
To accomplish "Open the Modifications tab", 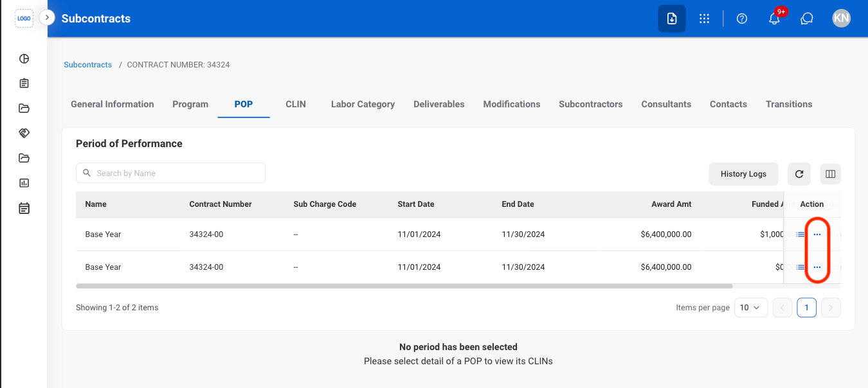I will [x=512, y=104].
